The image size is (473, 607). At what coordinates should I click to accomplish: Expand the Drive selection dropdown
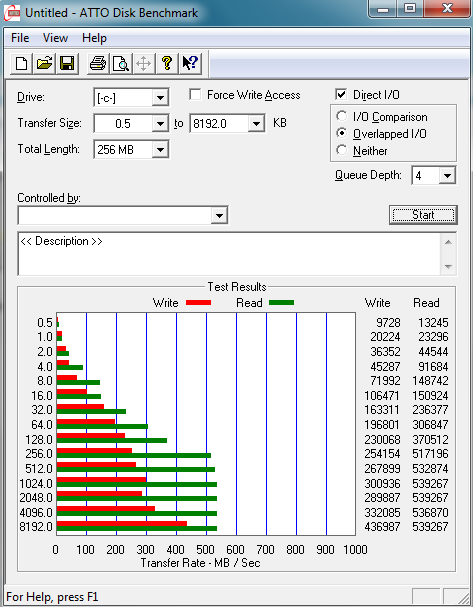click(x=160, y=98)
